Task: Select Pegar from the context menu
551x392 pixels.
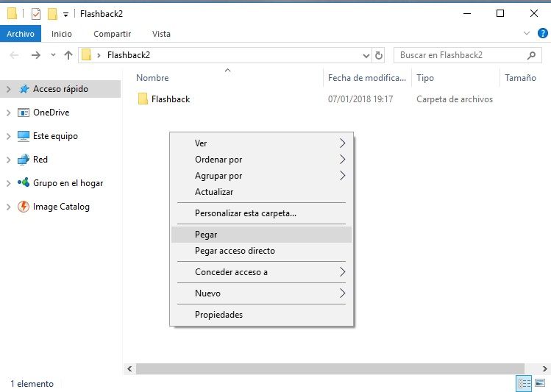Action: click(206, 235)
